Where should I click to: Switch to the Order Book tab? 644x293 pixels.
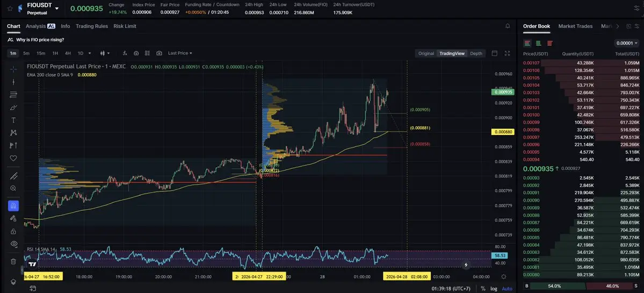[537, 26]
